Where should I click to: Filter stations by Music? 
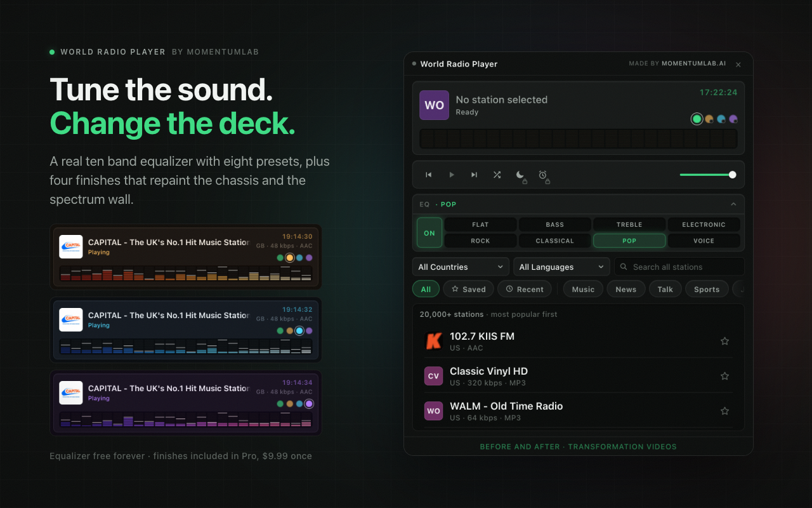point(583,289)
